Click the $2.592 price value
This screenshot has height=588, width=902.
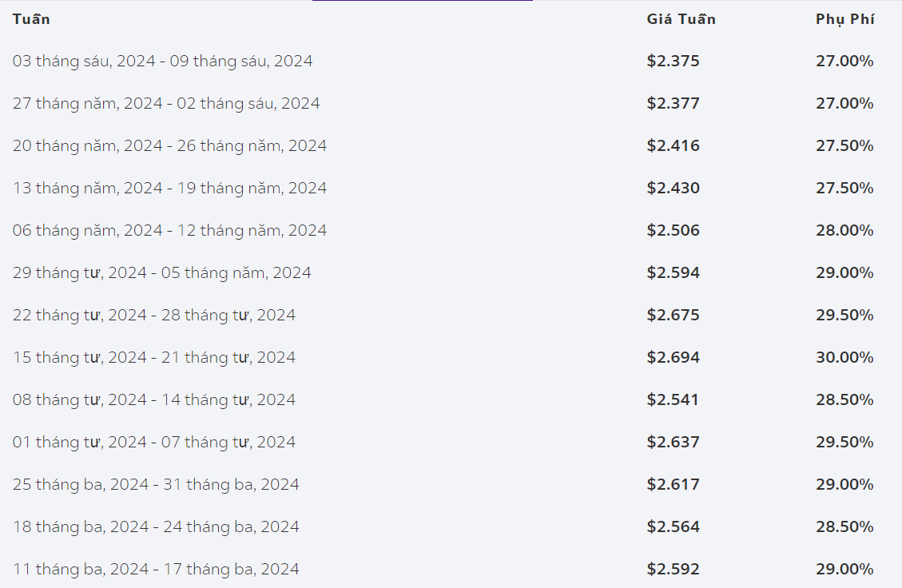[673, 569]
